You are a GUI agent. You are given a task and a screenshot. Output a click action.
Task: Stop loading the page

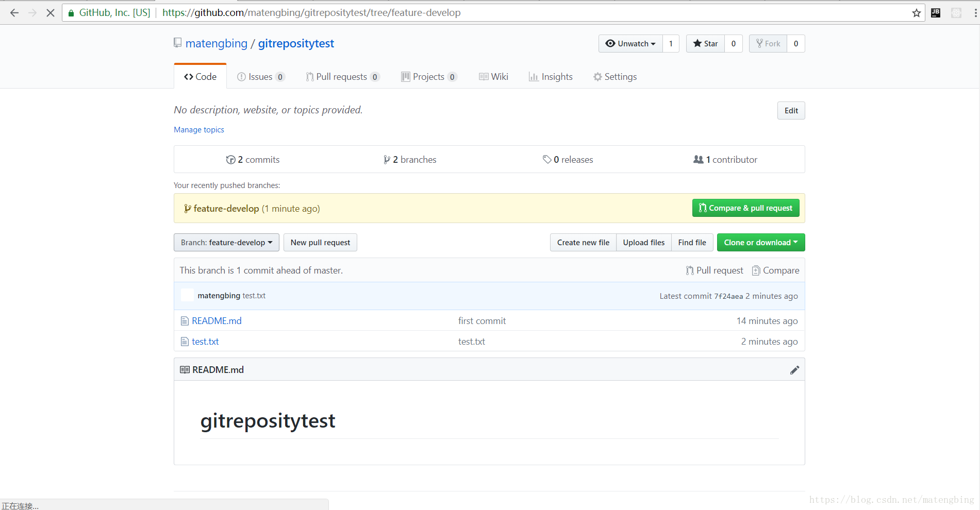(x=50, y=13)
